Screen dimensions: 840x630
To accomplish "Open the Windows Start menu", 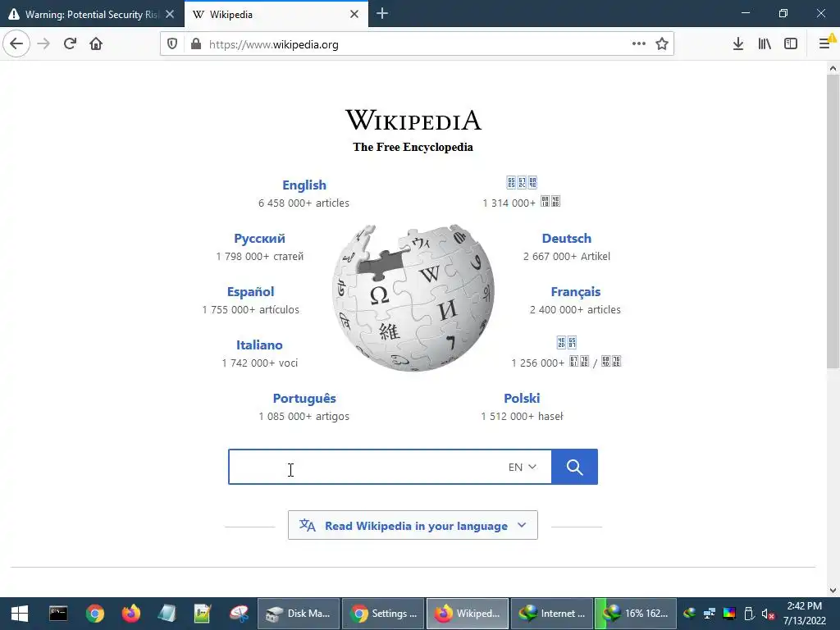I will (20, 614).
